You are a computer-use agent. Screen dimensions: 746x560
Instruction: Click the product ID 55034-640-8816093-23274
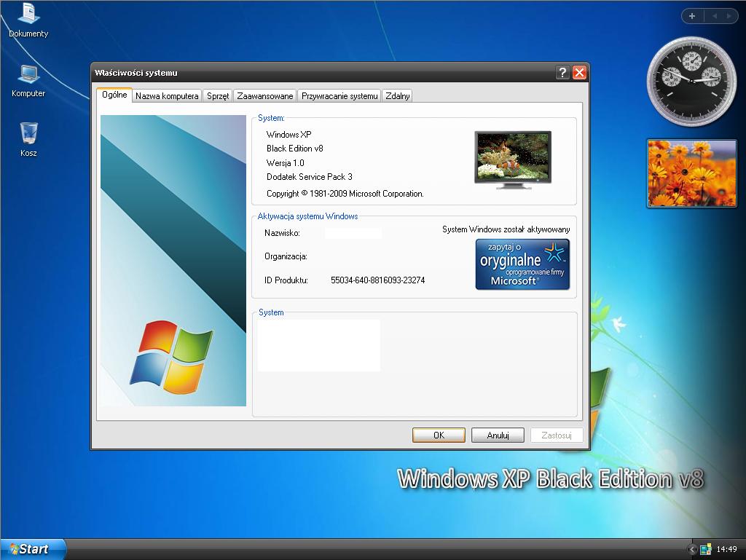point(378,280)
